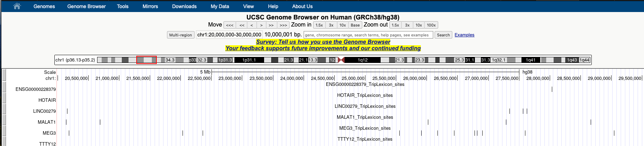The image size is (644, 146).
Task: Click the HOTAIR_TripLexicon_sites center label
Action: [x=365, y=95]
